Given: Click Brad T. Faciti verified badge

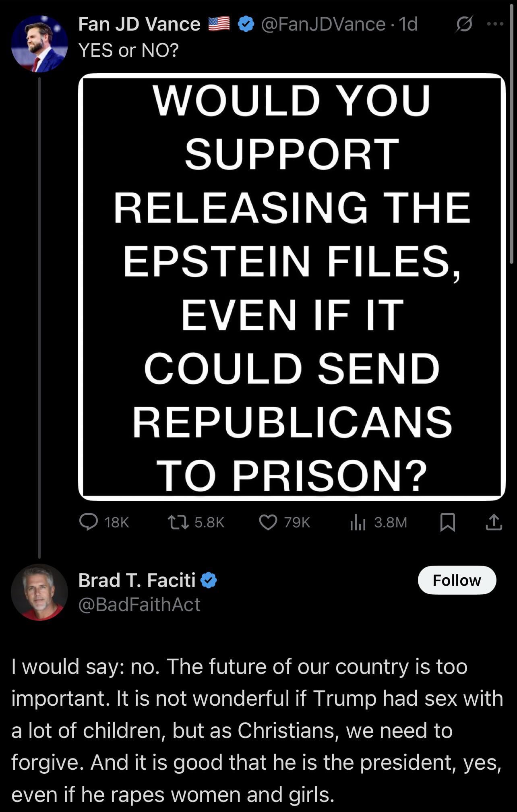Looking at the screenshot, I should click(209, 580).
